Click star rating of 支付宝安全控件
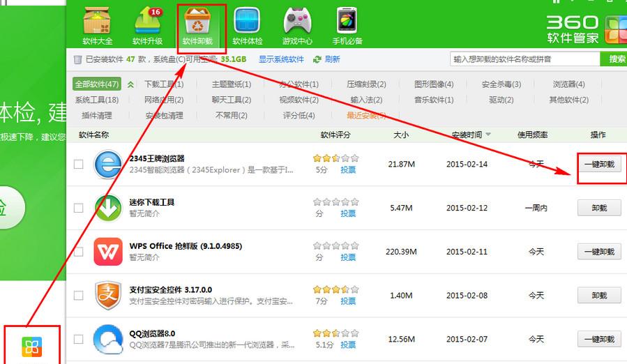This screenshot has width=627, height=364. coord(336,289)
